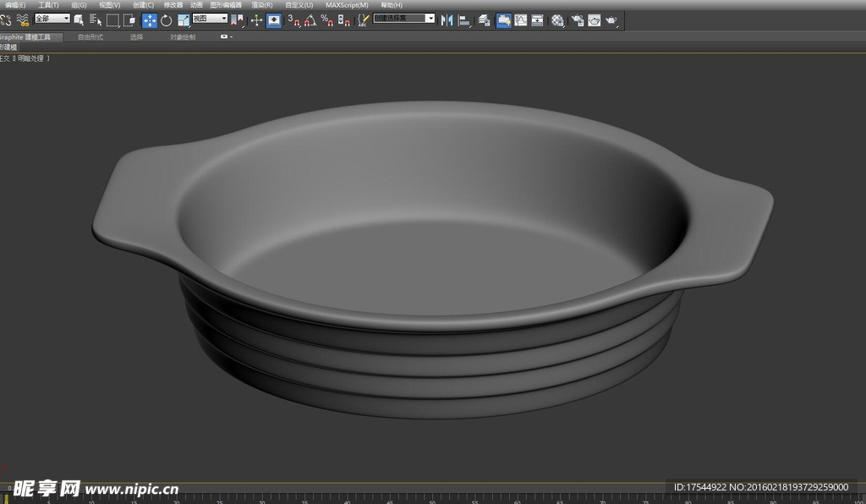Screen dimensions: 866x504
Task: Open Render Setup dialog
Action: [x=577, y=20]
